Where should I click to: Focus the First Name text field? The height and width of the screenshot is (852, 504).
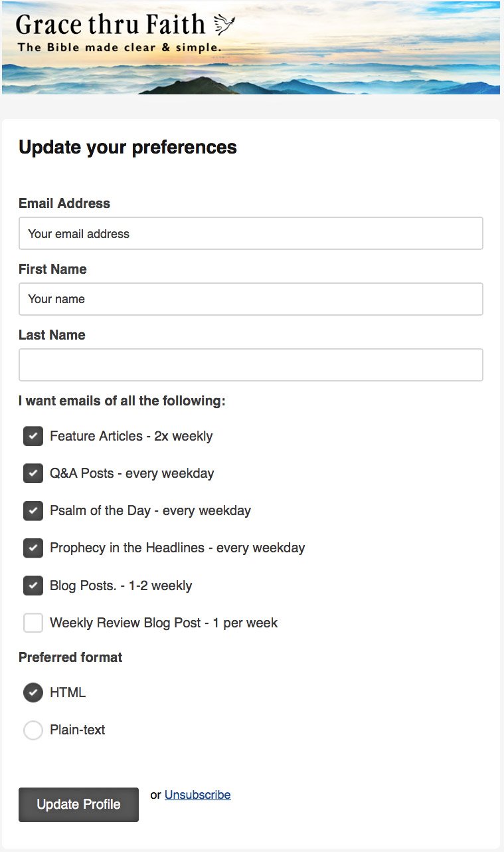pyautogui.click(x=250, y=299)
